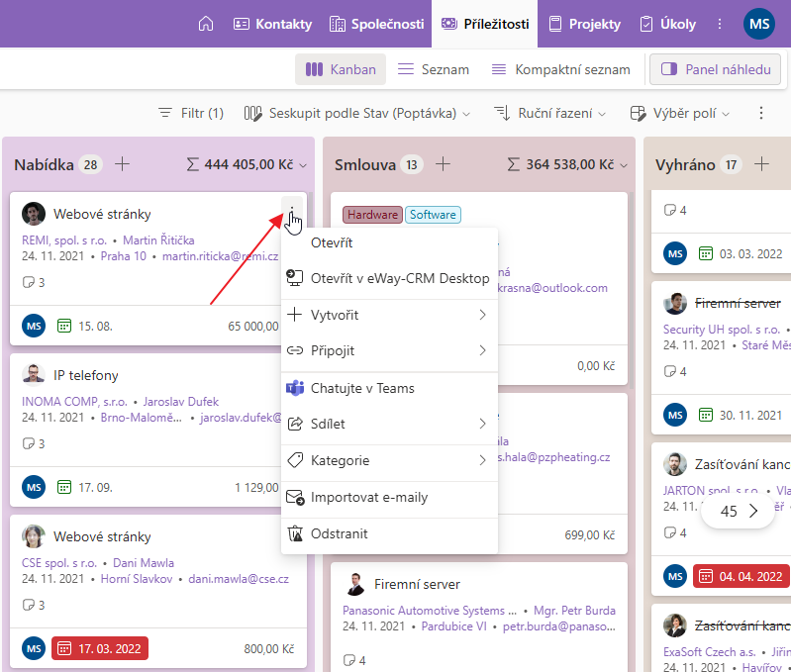791x672 pixels.
Task: Click dani.mawla@cse.cz email link
Action: (239, 579)
